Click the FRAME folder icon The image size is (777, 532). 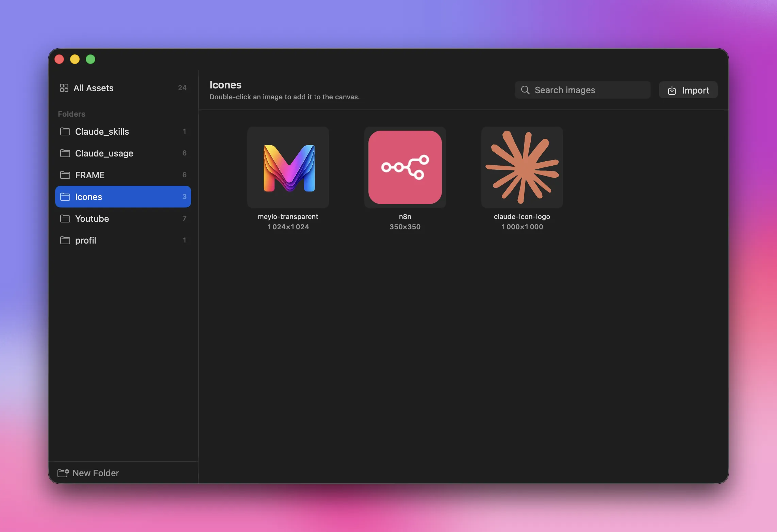pos(65,175)
